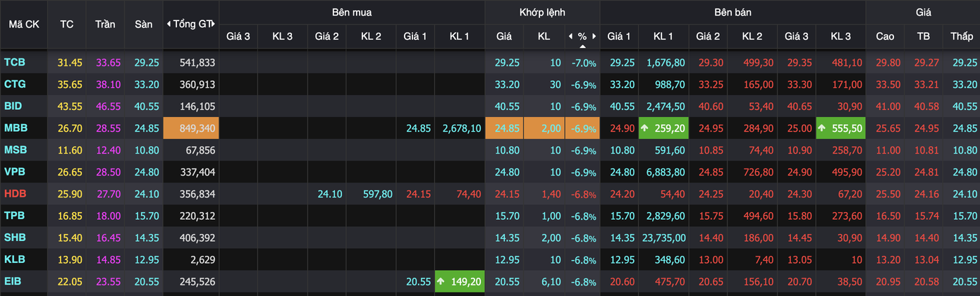Open the TCB stock symbol

[x=14, y=62]
